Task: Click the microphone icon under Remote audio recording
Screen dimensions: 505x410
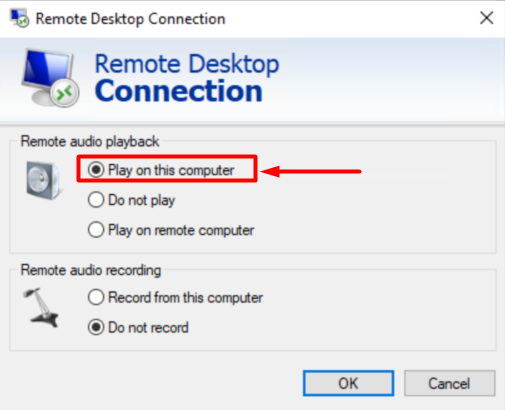Action: (41, 308)
